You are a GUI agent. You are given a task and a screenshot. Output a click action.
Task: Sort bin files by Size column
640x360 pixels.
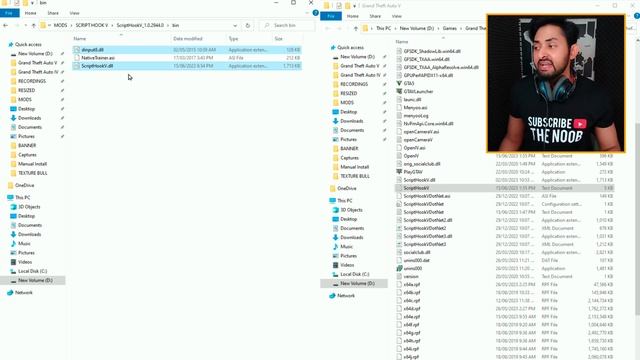pyautogui.click(x=279, y=39)
